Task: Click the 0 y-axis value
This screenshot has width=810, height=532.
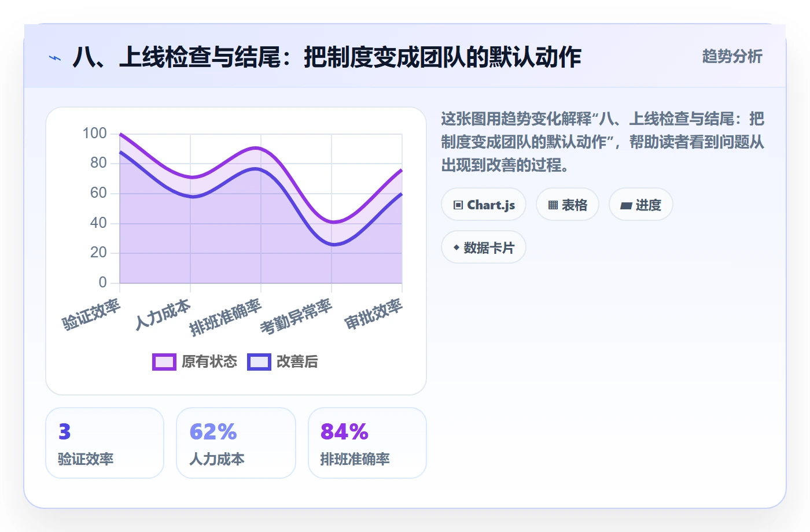Action: pyautogui.click(x=103, y=283)
